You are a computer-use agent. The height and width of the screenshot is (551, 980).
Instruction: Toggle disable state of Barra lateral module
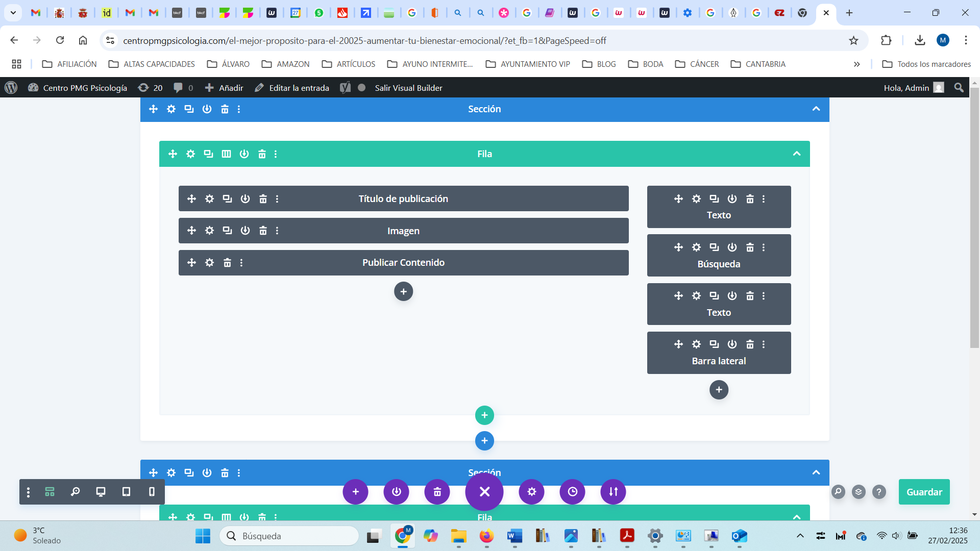click(x=732, y=344)
